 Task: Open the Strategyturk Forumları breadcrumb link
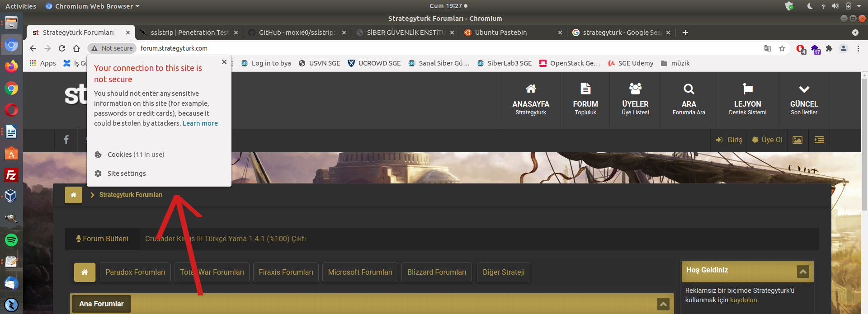(131, 195)
